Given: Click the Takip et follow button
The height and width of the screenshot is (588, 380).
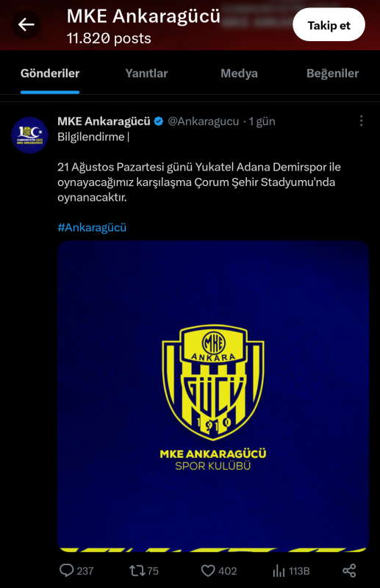Looking at the screenshot, I should pos(329,25).
